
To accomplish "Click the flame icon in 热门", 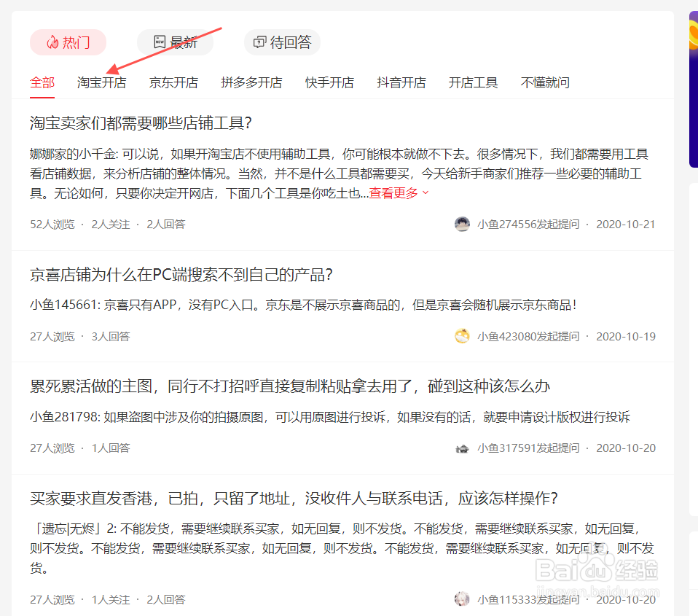I will coord(52,42).
